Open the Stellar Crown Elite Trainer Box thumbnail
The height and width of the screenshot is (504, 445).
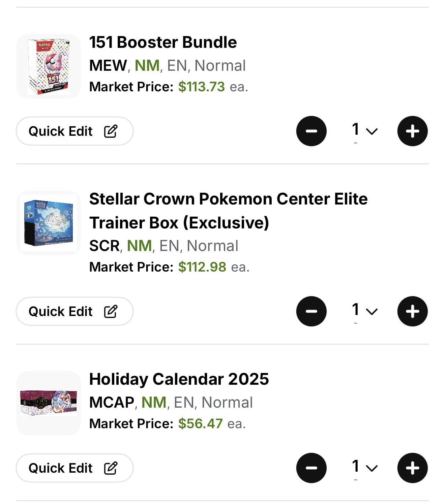point(49,223)
